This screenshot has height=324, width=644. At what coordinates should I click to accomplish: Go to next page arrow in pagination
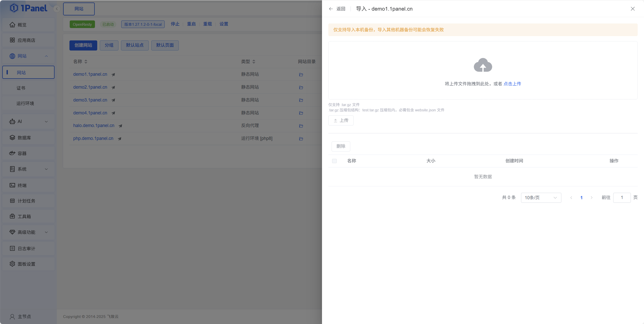point(591,197)
